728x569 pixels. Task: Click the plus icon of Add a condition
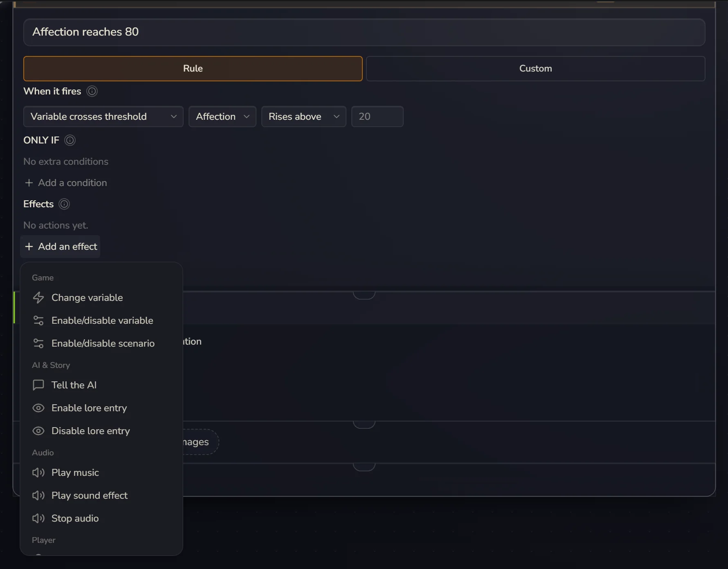(29, 183)
